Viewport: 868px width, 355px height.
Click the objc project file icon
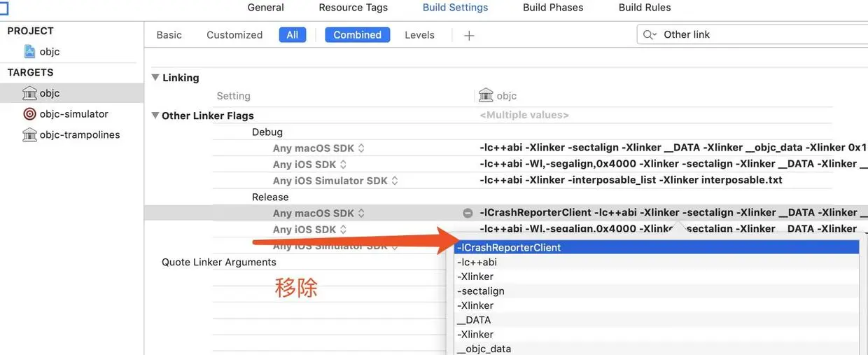(29, 52)
